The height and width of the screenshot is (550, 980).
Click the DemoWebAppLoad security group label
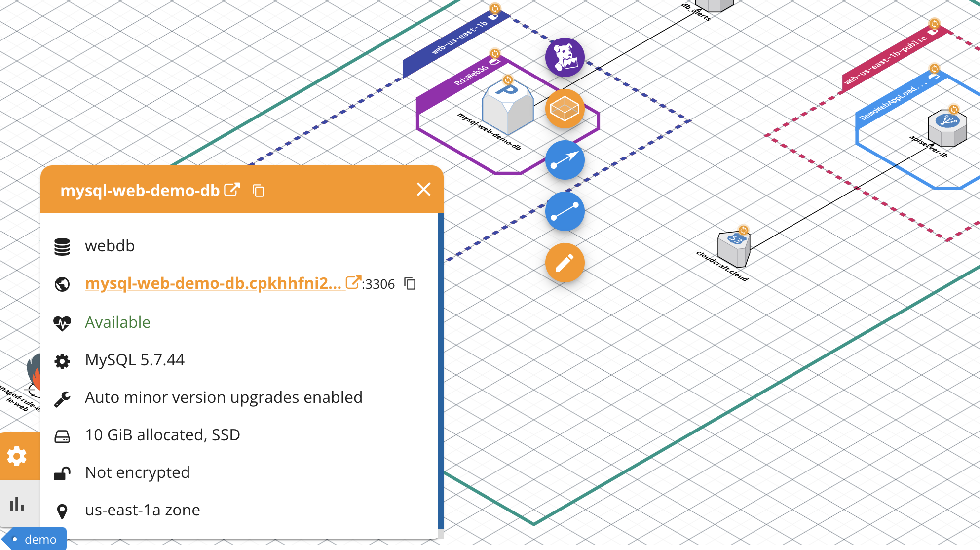893,100
